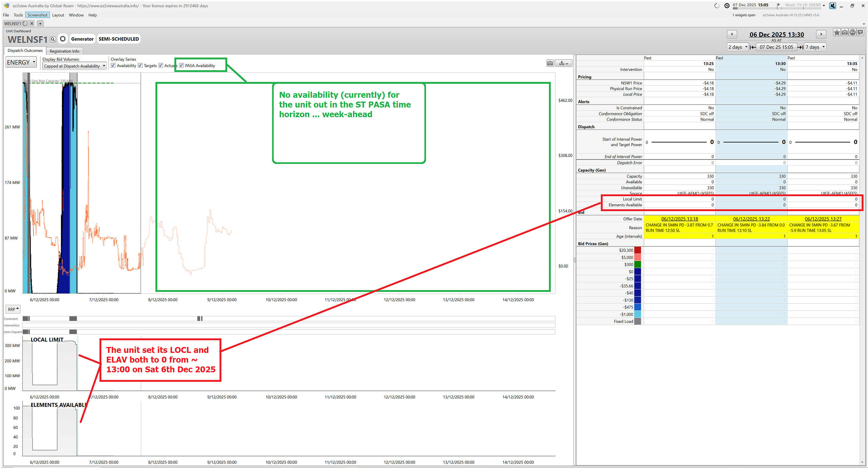Open the comment speech bubble icon
Viewport: 868px width, 468px height.
pos(860,33)
